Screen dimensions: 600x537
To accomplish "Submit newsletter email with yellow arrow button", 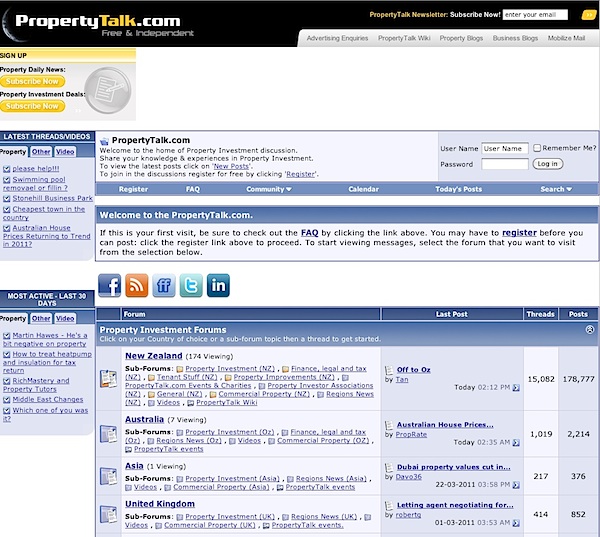I will [x=589, y=15].
